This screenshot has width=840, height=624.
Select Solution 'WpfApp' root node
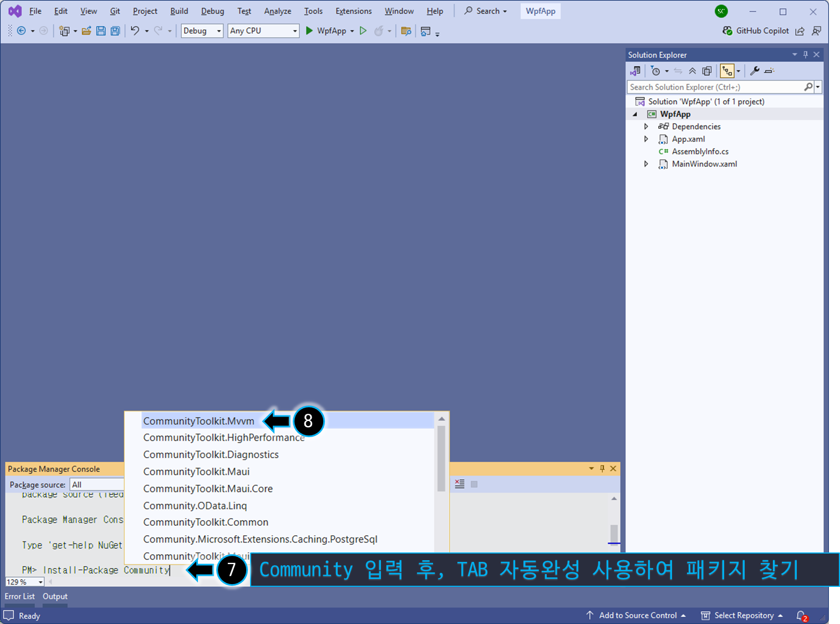[706, 102]
